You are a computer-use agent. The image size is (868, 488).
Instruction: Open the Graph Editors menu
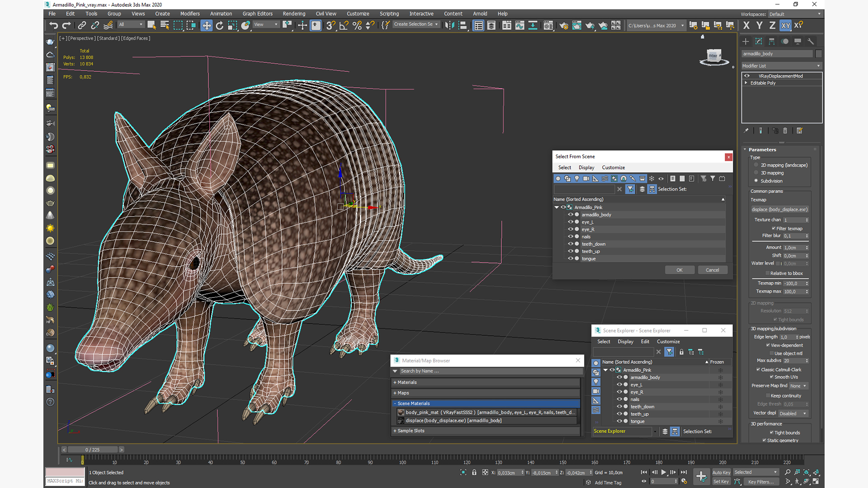(257, 14)
